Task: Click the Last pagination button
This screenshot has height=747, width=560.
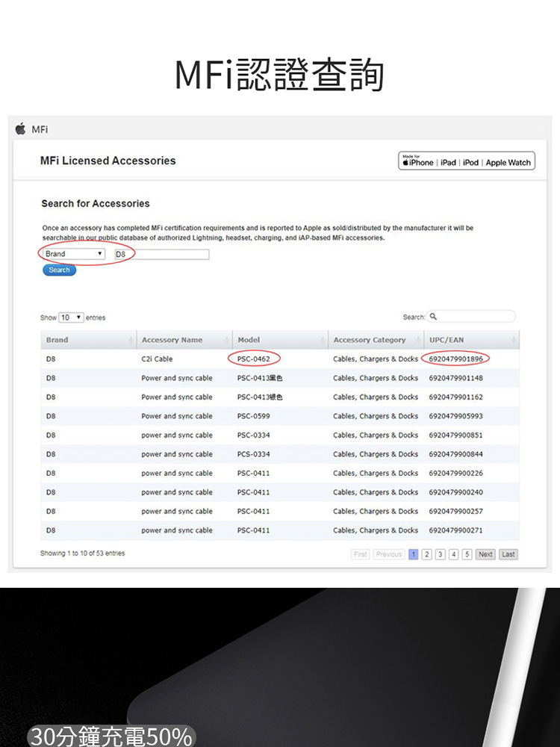Action: (508, 554)
